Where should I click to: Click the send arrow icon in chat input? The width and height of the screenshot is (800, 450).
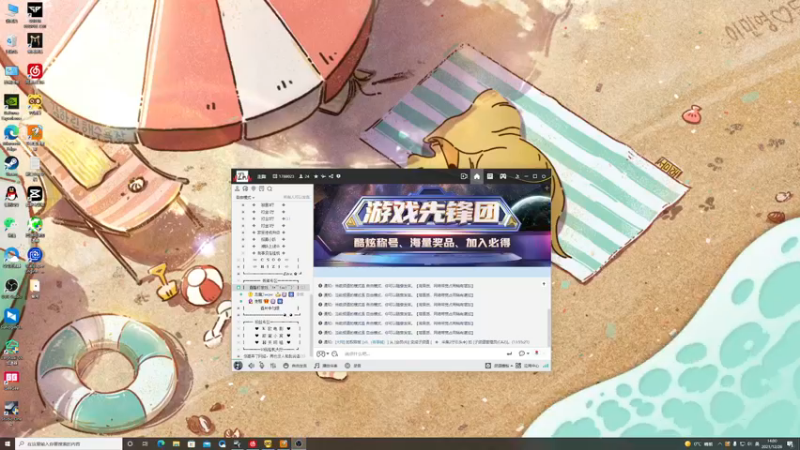(x=509, y=354)
